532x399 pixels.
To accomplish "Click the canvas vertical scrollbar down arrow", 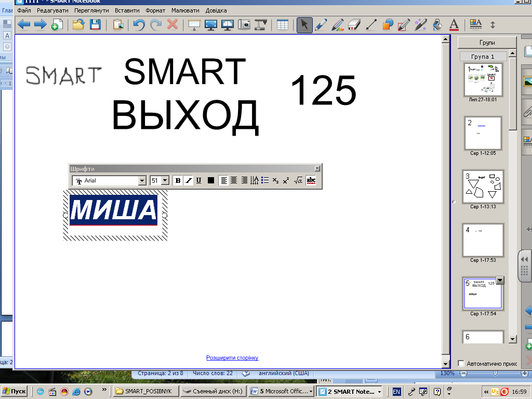I will (x=445, y=364).
